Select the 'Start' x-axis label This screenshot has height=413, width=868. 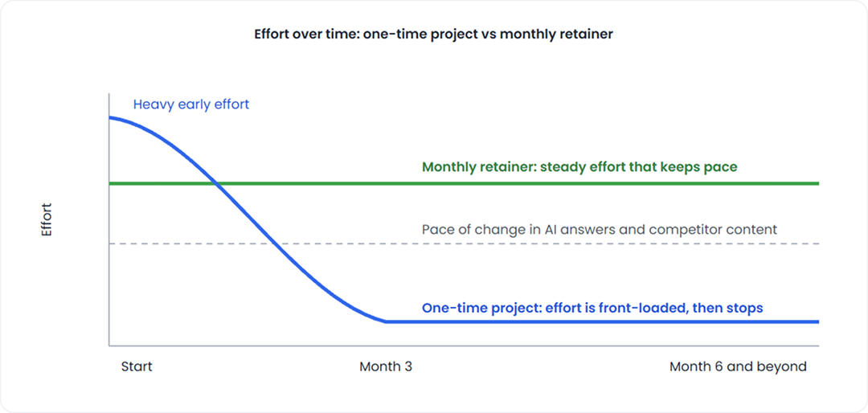[137, 366]
